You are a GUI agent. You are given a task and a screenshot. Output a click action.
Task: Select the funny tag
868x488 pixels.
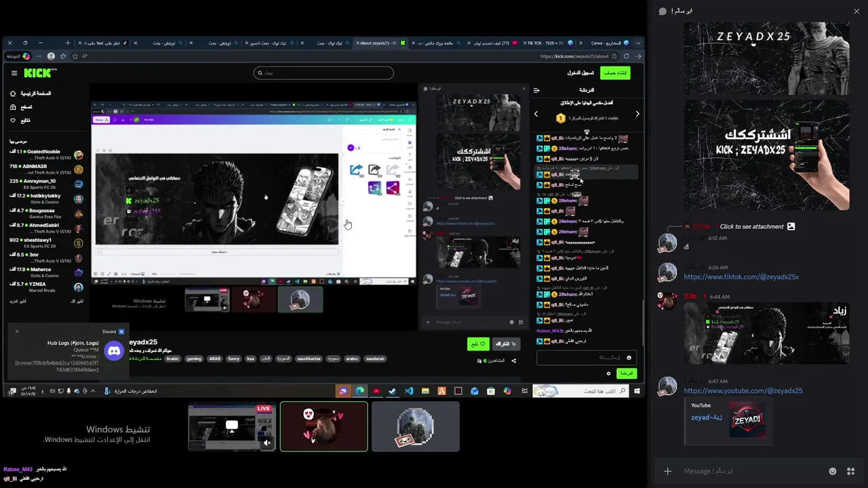click(233, 359)
